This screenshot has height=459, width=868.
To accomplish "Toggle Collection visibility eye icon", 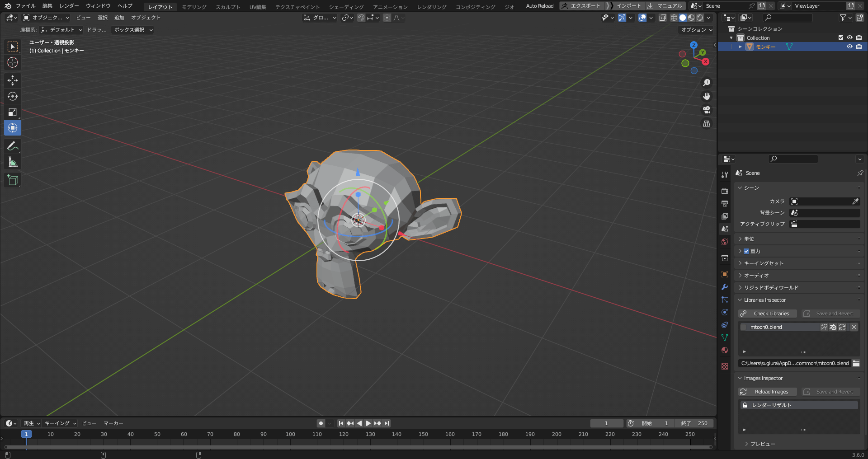I will click(x=849, y=38).
